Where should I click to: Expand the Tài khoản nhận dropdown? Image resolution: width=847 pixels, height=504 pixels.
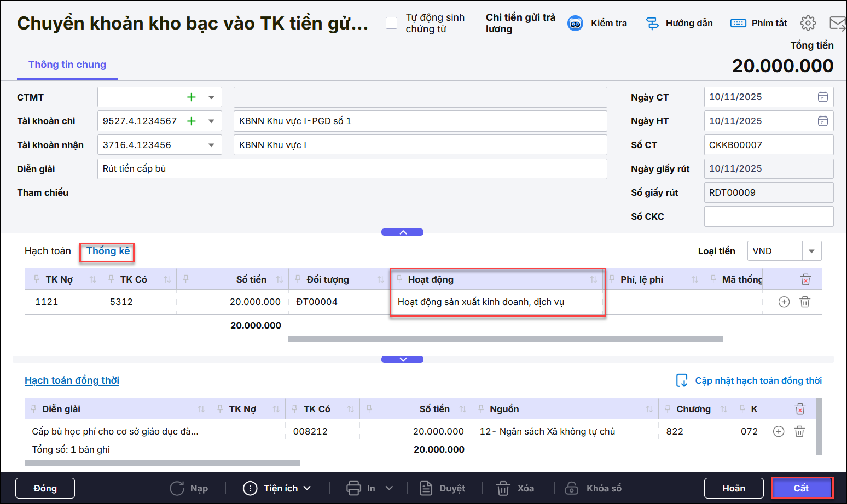coord(212,145)
